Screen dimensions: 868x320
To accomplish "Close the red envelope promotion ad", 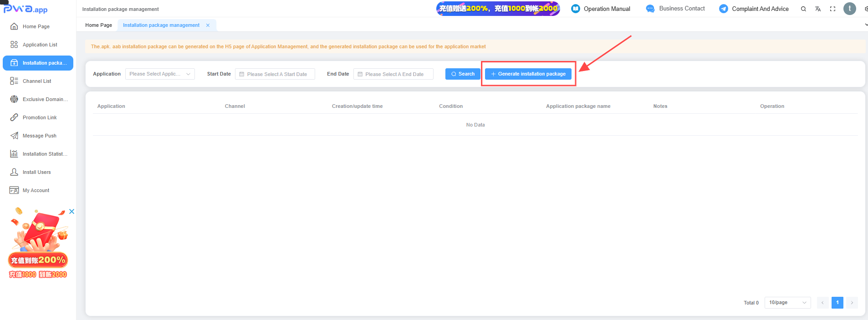I will tap(71, 212).
